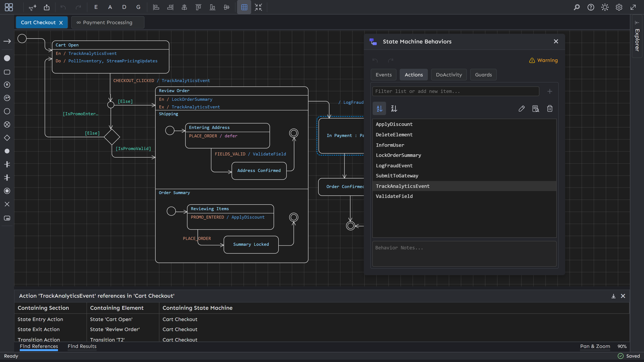Open the dashboard grid icon
Viewport: 644px width, 362px height.
click(9, 7)
